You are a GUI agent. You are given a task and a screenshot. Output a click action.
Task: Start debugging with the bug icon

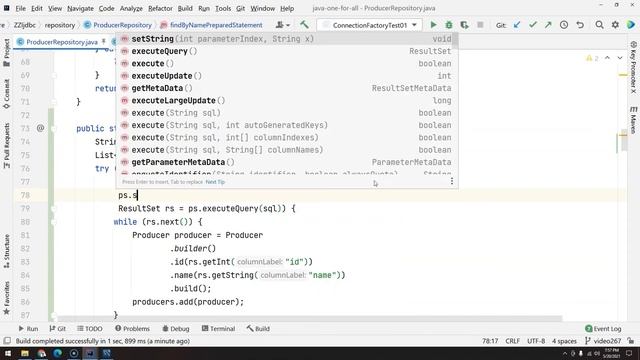click(x=449, y=25)
